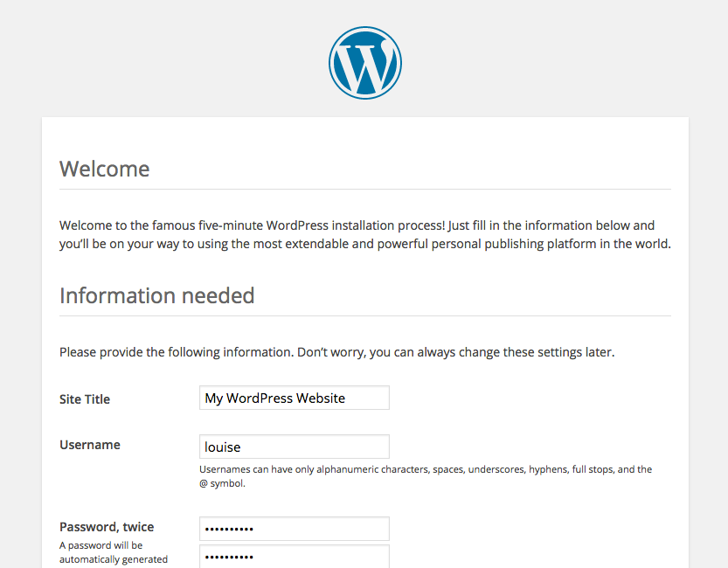This screenshot has height=568, width=728.
Task: Select the Site Title input field
Action: [294, 398]
